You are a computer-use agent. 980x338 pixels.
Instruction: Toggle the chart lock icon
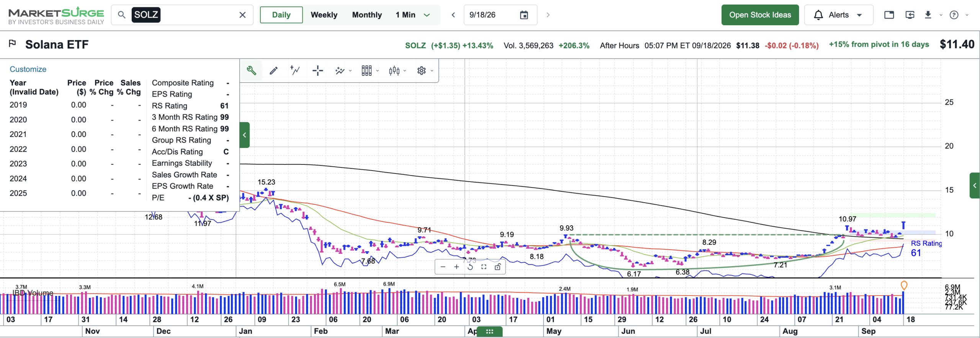pos(497,267)
